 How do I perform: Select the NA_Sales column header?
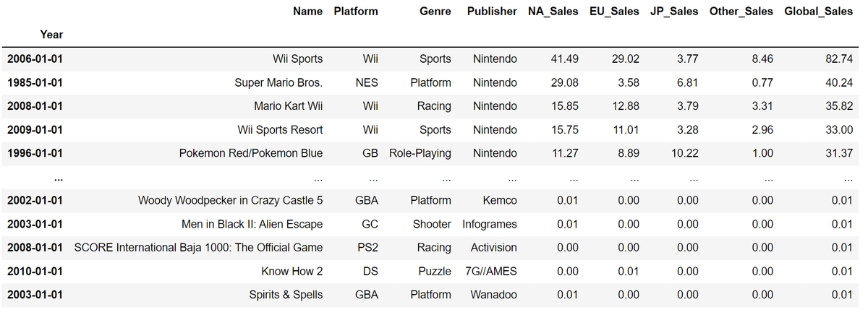553,12
